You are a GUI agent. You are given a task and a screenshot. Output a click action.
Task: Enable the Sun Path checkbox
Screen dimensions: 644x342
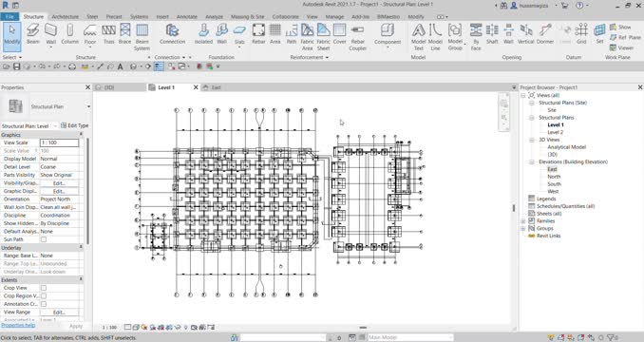[x=44, y=239]
